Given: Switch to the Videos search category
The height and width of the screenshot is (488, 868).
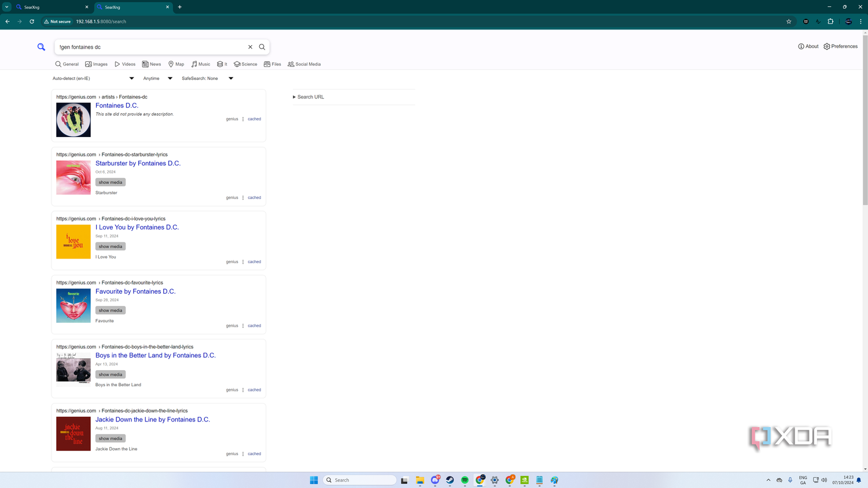Looking at the screenshot, I should [x=125, y=64].
